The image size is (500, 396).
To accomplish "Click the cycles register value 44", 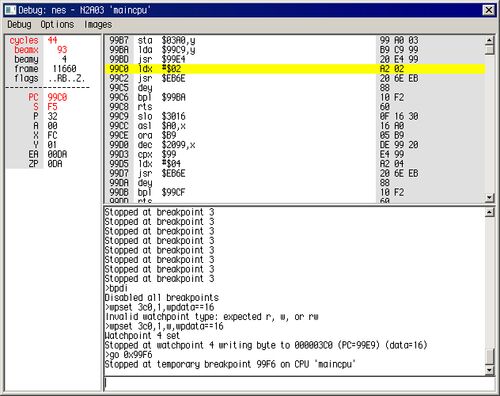I will (x=52, y=40).
